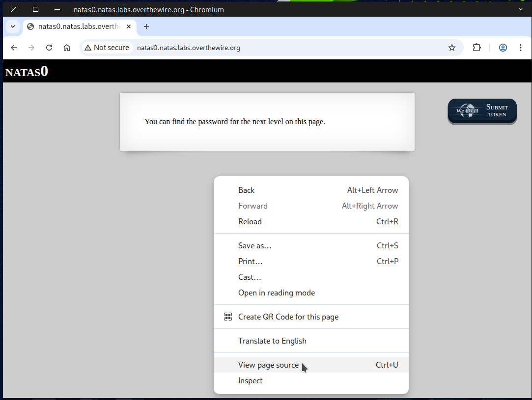This screenshot has height=400, width=532.
Task: Expand the title bar chevron at right
Action: (x=521, y=9)
